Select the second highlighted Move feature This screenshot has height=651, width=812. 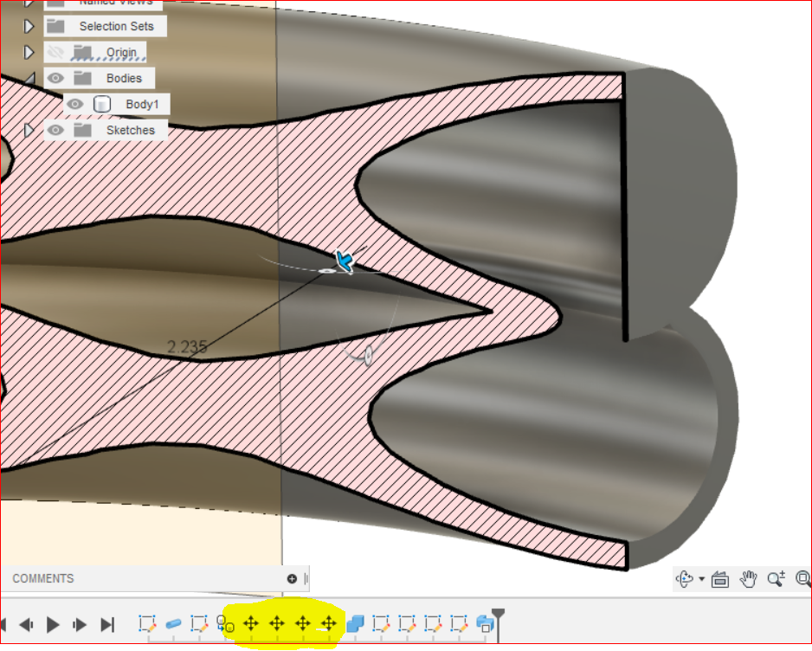(277, 623)
